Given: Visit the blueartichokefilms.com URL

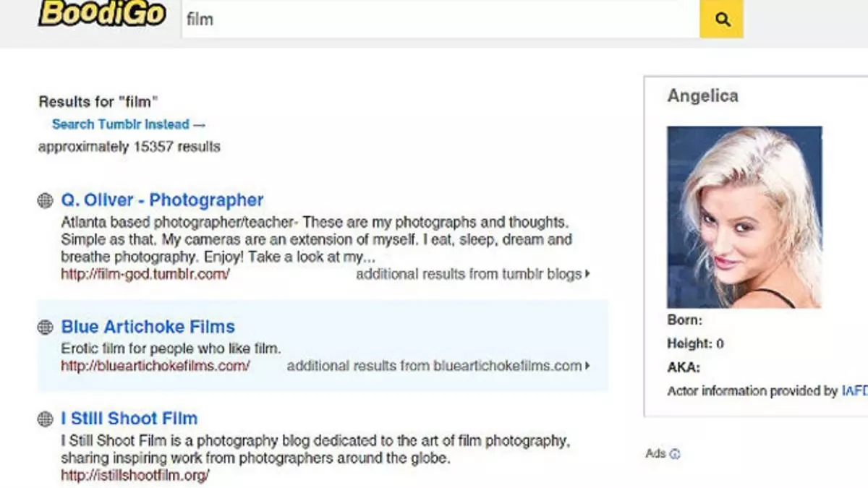Looking at the screenshot, I should tap(155, 366).
